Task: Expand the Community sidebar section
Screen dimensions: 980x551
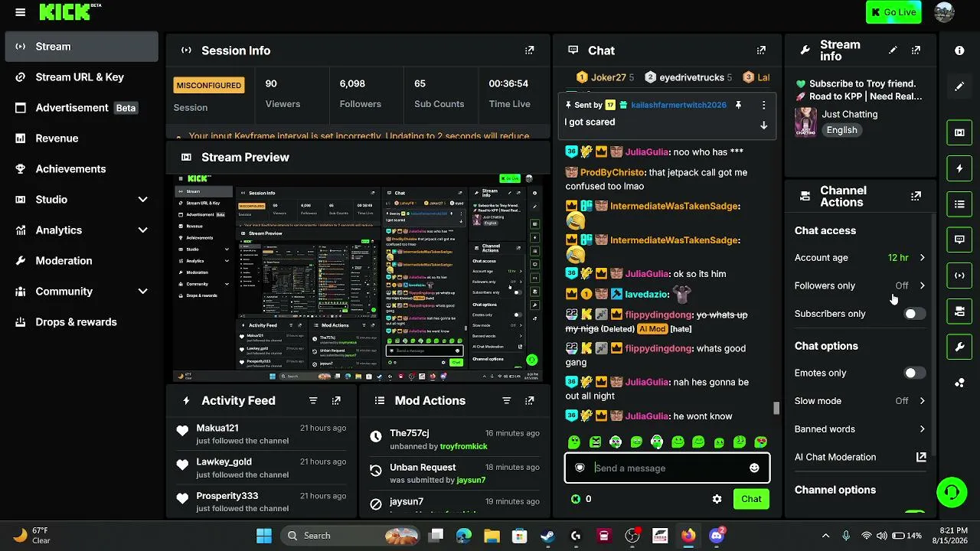Action: pyautogui.click(x=142, y=292)
